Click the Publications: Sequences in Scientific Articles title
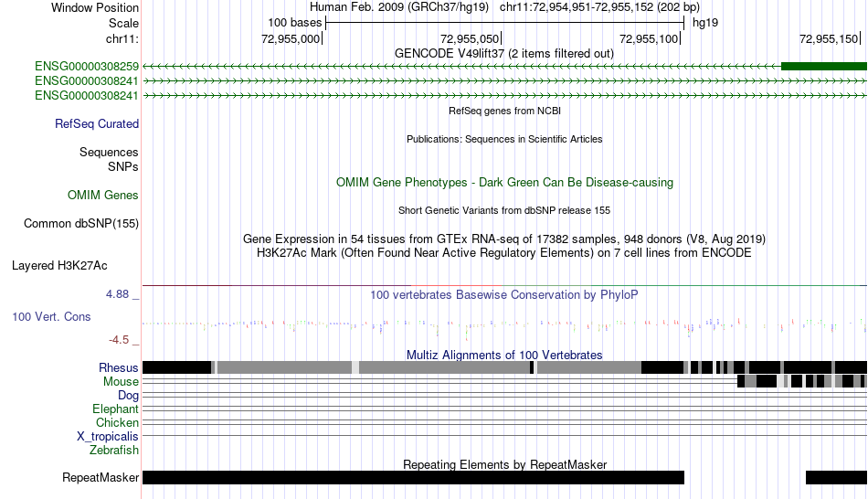 (x=504, y=139)
